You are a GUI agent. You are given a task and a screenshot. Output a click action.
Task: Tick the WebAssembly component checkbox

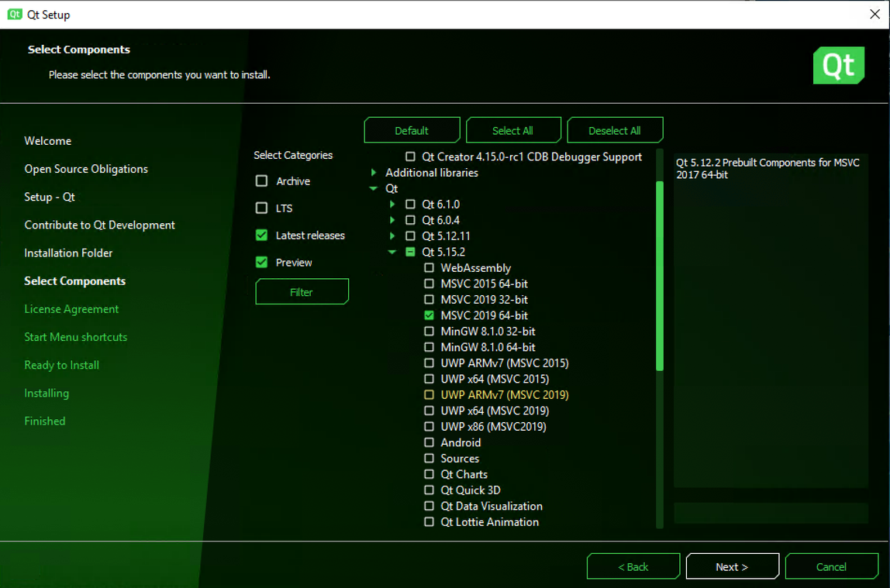pyautogui.click(x=429, y=267)
